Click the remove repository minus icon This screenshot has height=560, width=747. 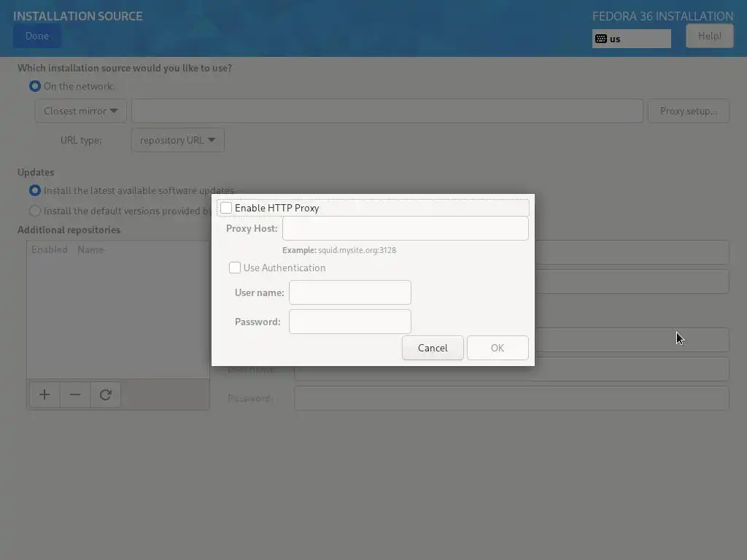[75, 394]
